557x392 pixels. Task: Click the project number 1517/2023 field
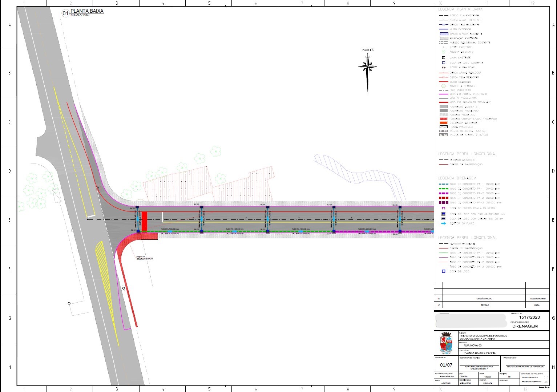(529, 317)
